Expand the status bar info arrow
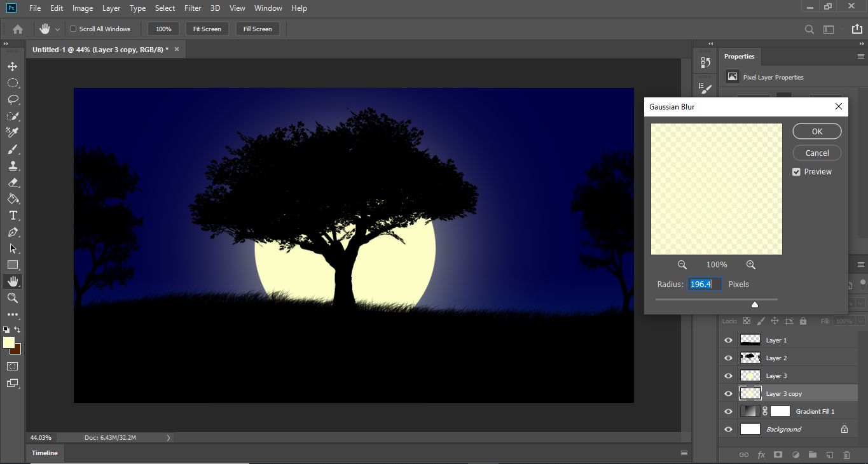The width and height of the screenshot is (868, 464). tap(169, 438)
